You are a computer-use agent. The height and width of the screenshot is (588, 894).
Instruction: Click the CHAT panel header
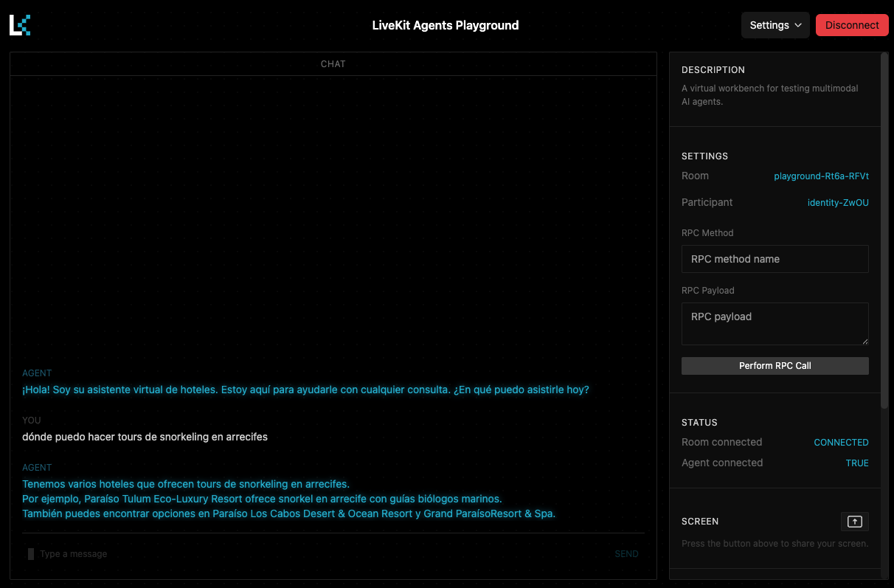click(x=333, y=64)
